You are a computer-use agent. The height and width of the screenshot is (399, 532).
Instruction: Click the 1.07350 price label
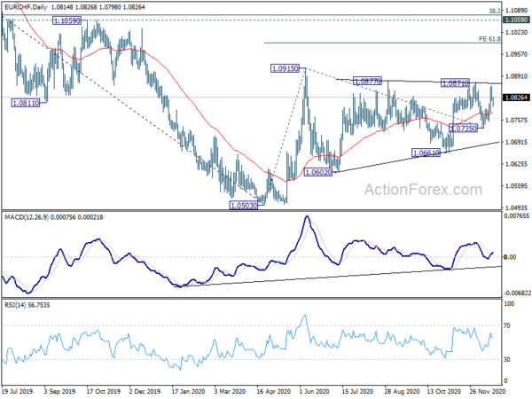[x=463, y=128]
